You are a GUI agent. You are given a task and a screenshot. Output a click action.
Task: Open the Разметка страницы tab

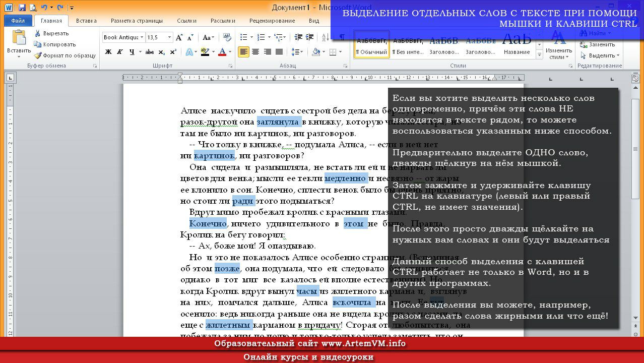pyautogui.click(x=137, y=21)
